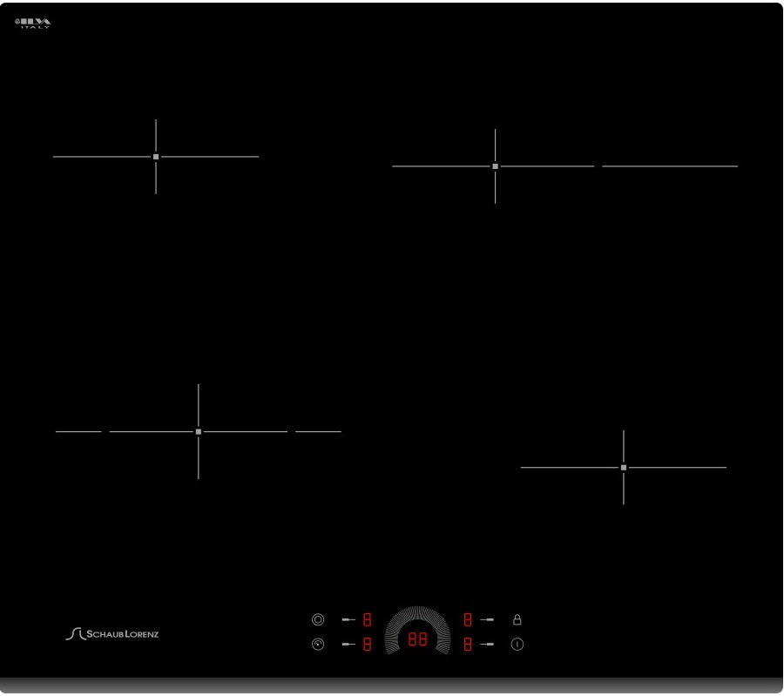This screenshot has width=784, height=696.
Task: Click the ILVA Italy logo
Action: pyautogui.click(x=34, y=23)
